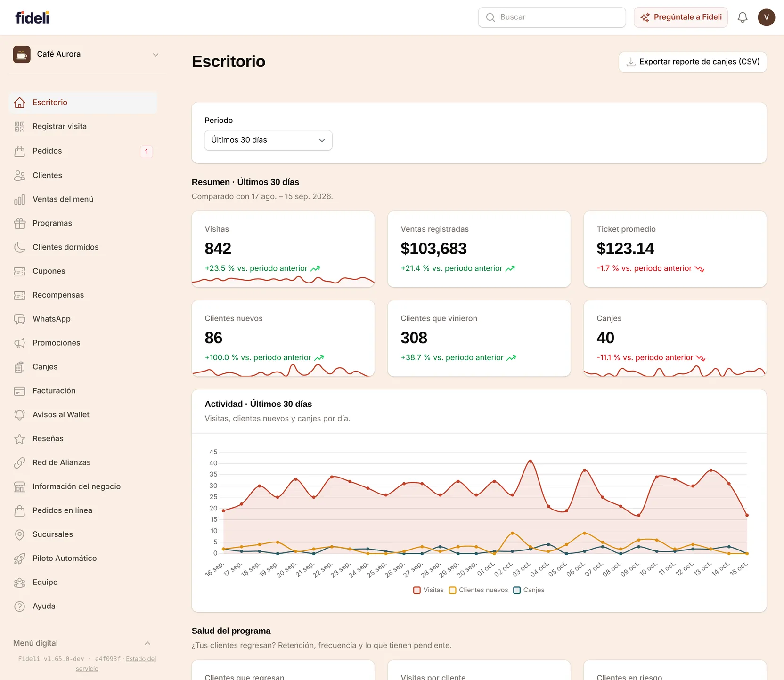Select Piloto Automático in sidebar

(83, 559)
